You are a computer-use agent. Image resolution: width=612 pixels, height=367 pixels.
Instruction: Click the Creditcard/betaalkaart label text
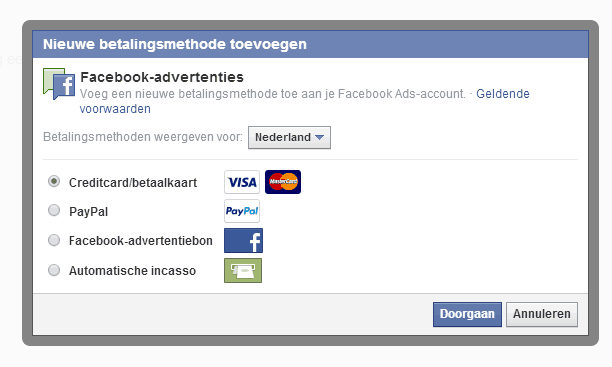[133, 183]
